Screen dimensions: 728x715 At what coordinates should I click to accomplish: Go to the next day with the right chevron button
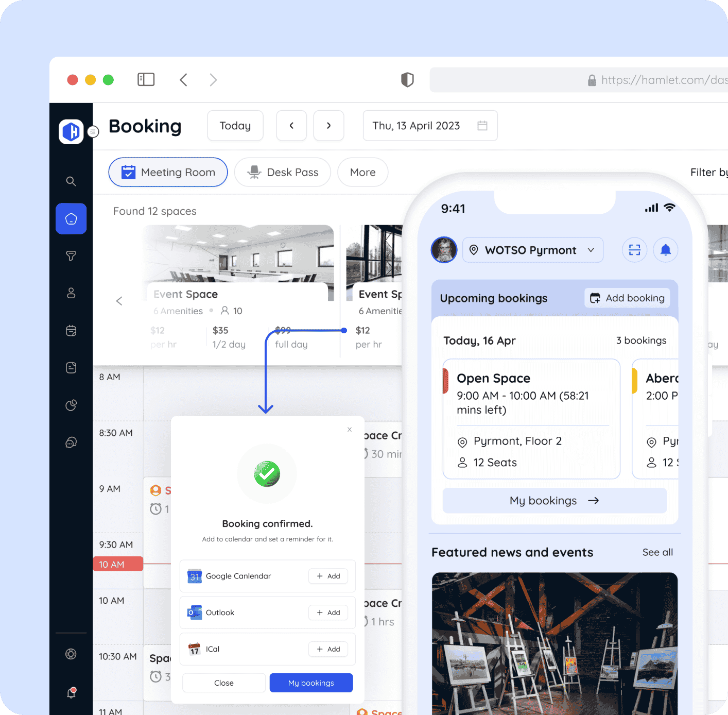click(x=329, y=126)
